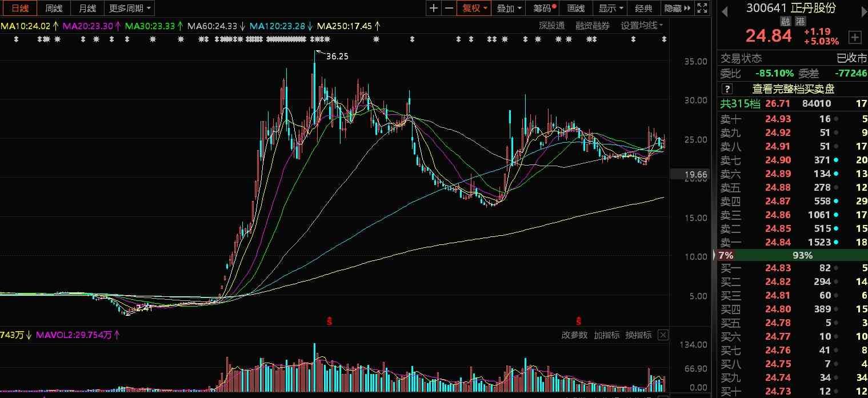Switch to 周线 weekly chart tab
Screen dimensions: 868x398
pos(54,8)
